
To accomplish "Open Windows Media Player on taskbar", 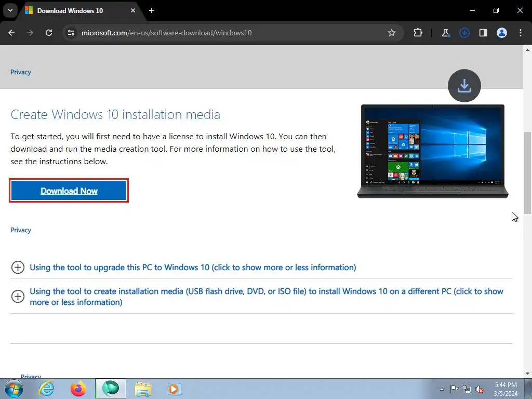I will [x=175, y=389].
